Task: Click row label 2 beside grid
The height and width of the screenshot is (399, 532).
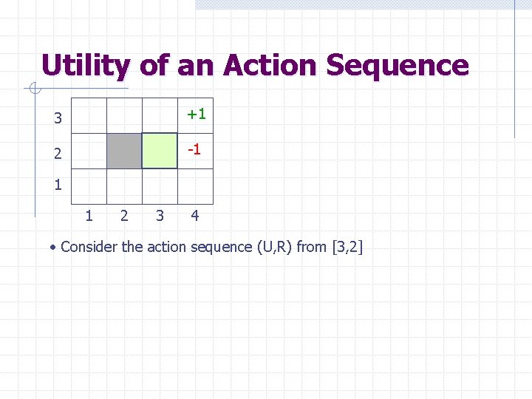Action: coord(57,154)
